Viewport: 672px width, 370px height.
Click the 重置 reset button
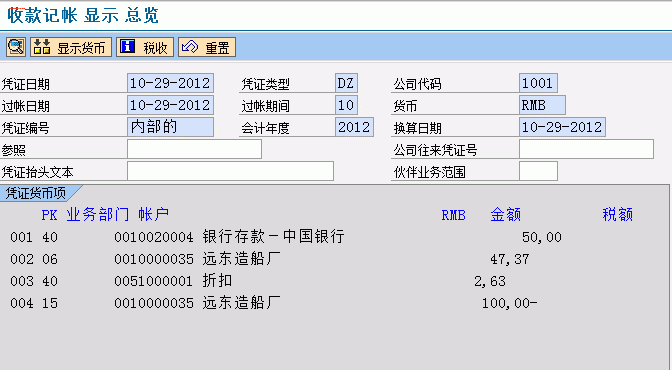(207, 47)
